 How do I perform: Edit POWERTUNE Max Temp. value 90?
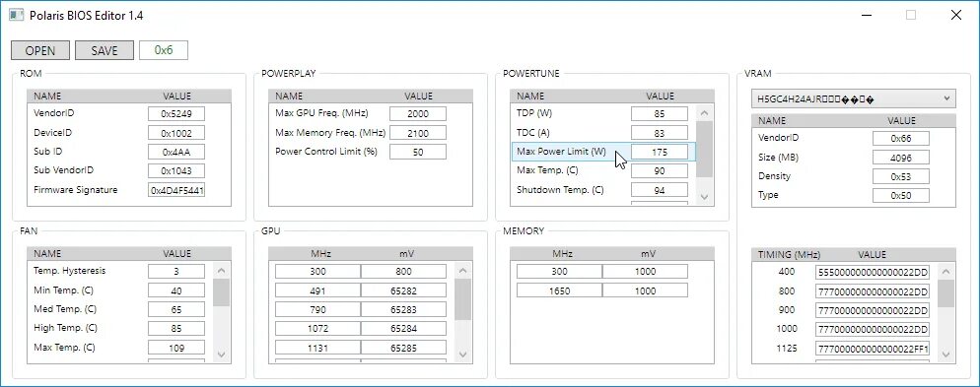pyautogui.click(x=660, y=171)
